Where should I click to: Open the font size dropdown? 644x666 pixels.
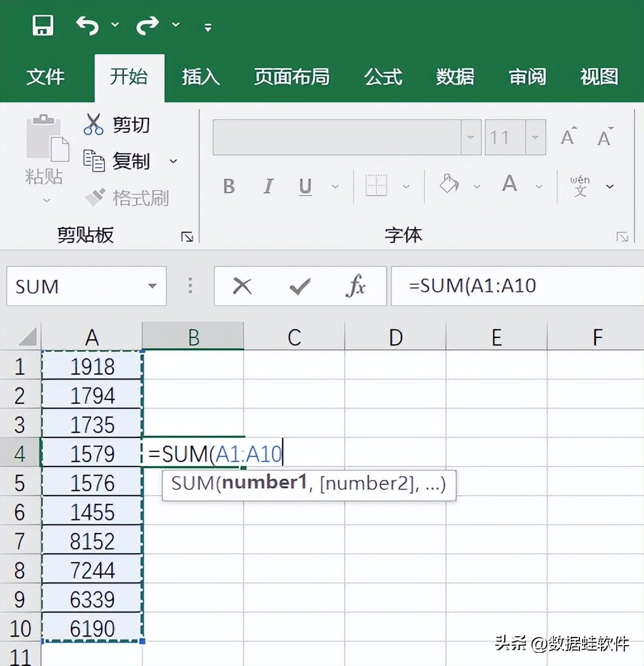point(535,137)
